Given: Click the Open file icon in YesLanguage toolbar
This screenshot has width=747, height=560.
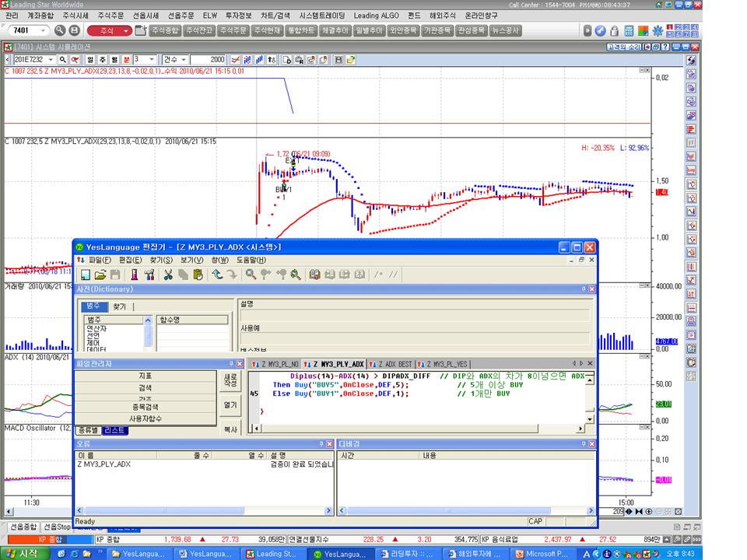Looking at the screenshot, I should click(x=100, y=274).
